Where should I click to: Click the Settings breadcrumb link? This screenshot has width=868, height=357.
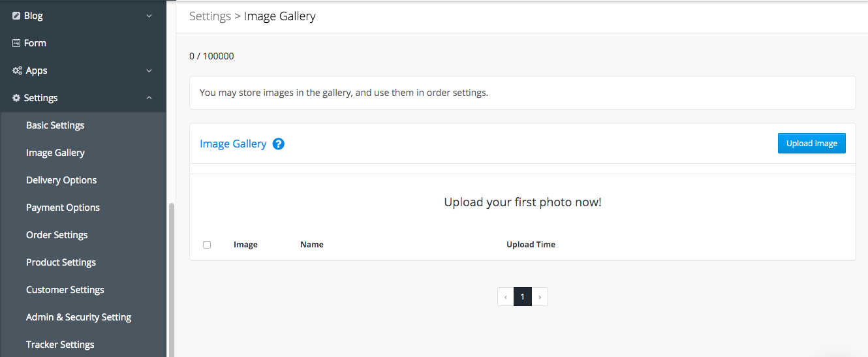(x=210, y=16)
